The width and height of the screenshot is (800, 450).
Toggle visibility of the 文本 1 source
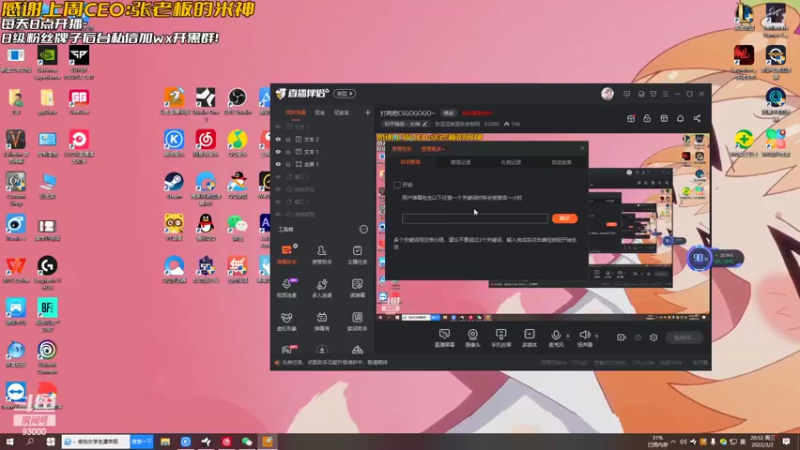click(278, 152)
